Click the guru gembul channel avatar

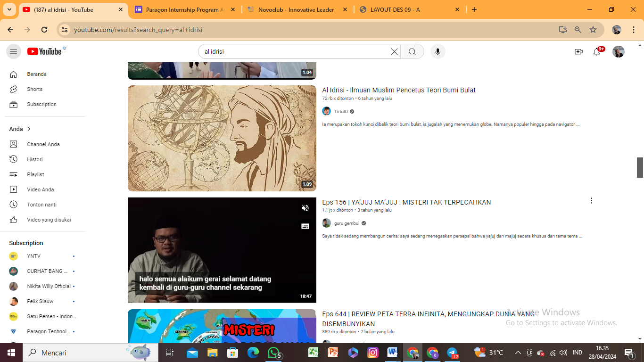click(326, 223)
